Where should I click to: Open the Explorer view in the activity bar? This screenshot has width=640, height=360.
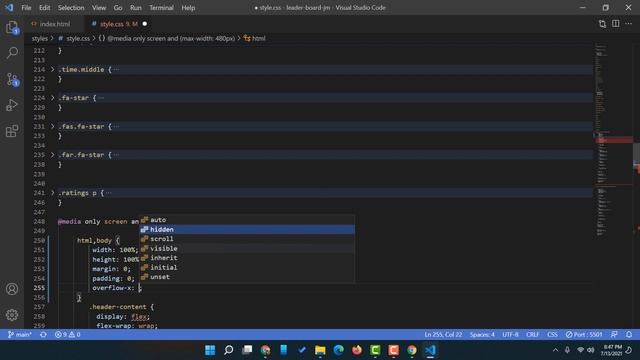click(12, 28)
